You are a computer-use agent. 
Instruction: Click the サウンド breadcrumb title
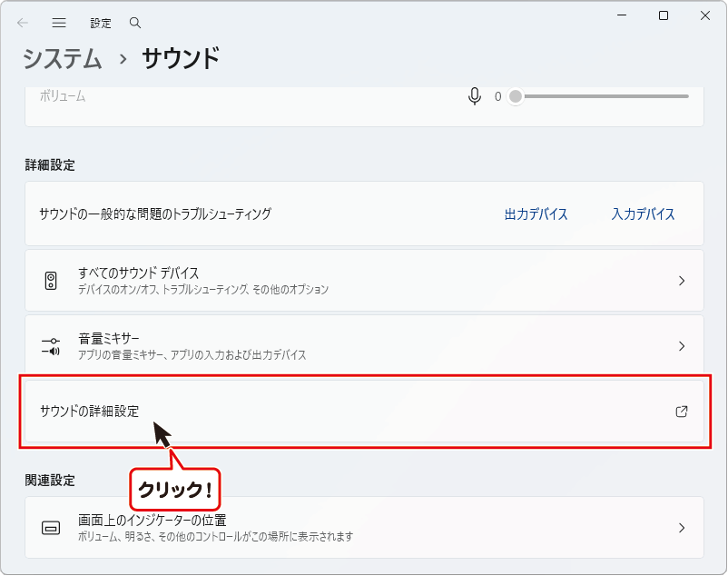[x=181, y=59]
